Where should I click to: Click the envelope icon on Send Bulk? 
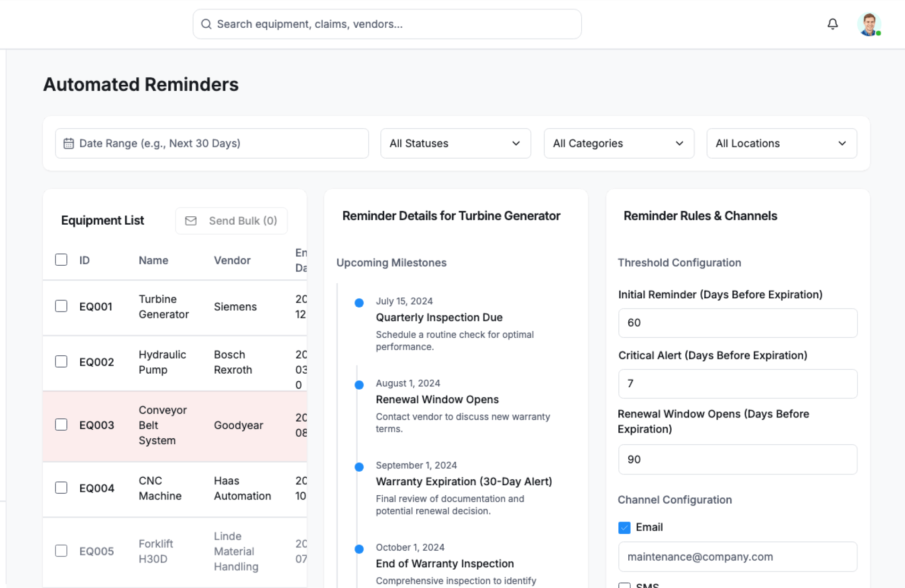coord(191,220)
